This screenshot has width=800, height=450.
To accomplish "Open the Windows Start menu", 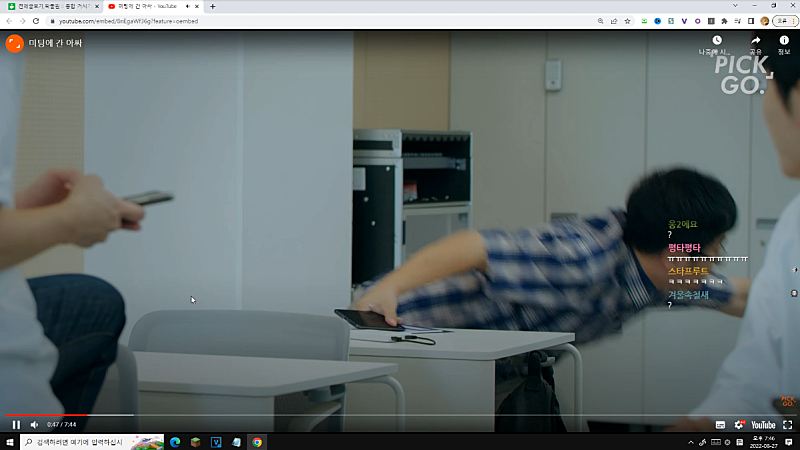I will [x=10, y=442].
